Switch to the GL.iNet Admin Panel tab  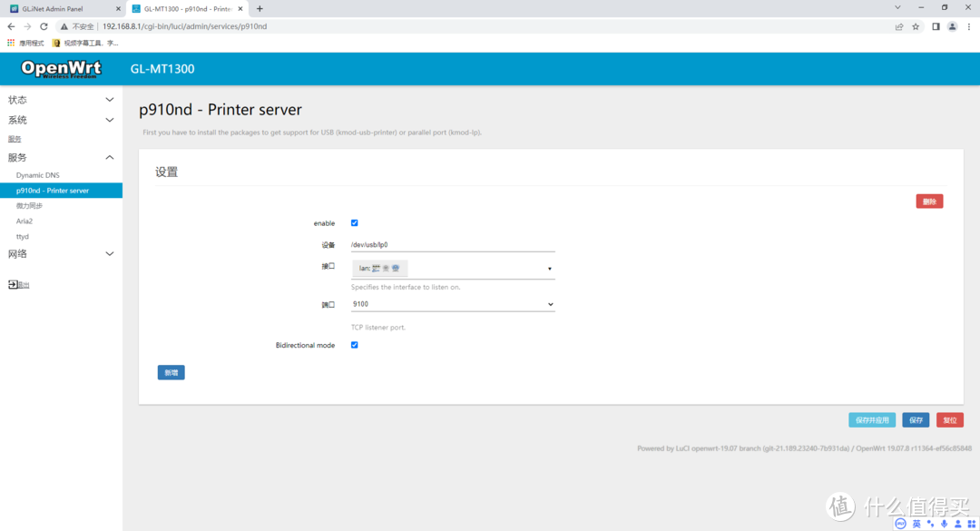pyautogui.click(x=62, y=8)
